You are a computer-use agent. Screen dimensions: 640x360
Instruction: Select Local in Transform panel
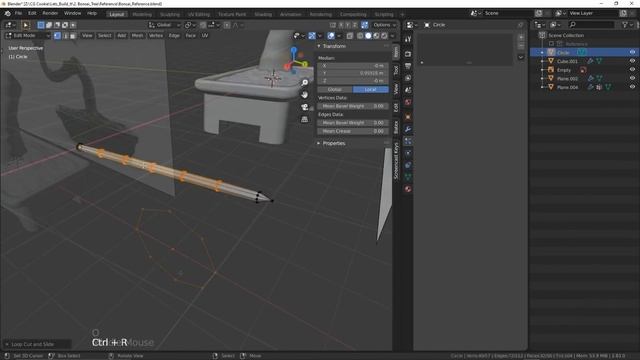pos(370,89)
